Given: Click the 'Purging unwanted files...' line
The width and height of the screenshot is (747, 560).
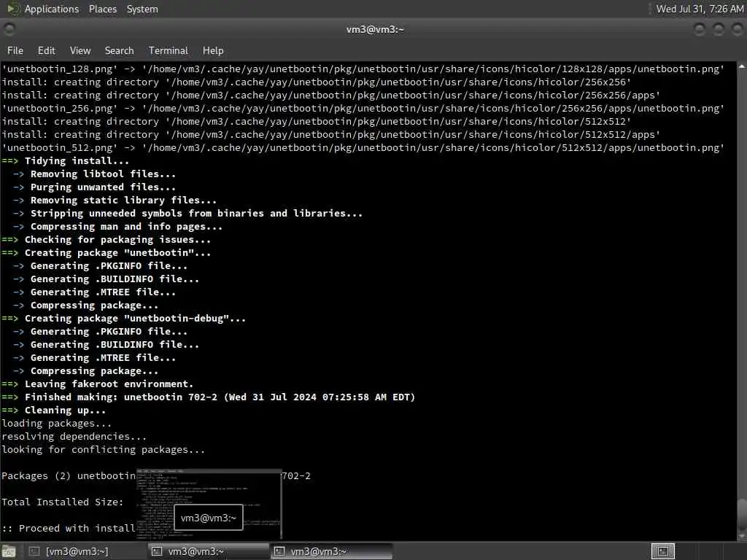Looking at the screenshot, I should (94, 187).
